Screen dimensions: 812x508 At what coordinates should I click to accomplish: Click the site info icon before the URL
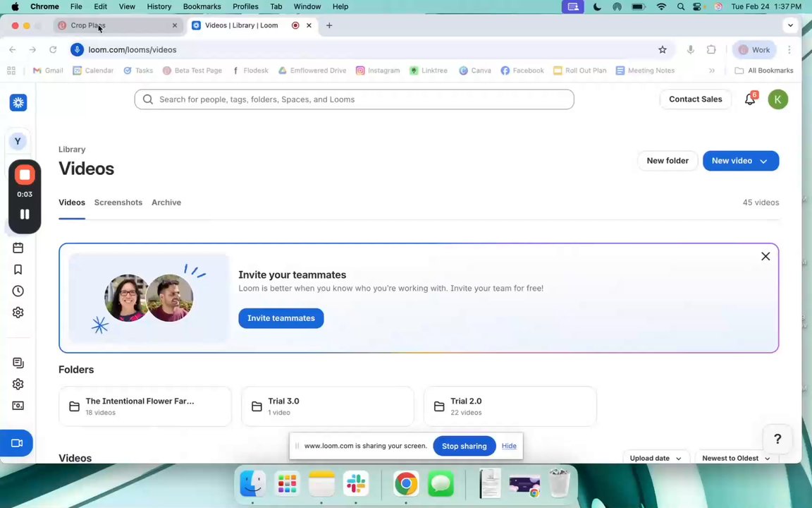pyautogui.click(x=77, y=50)
